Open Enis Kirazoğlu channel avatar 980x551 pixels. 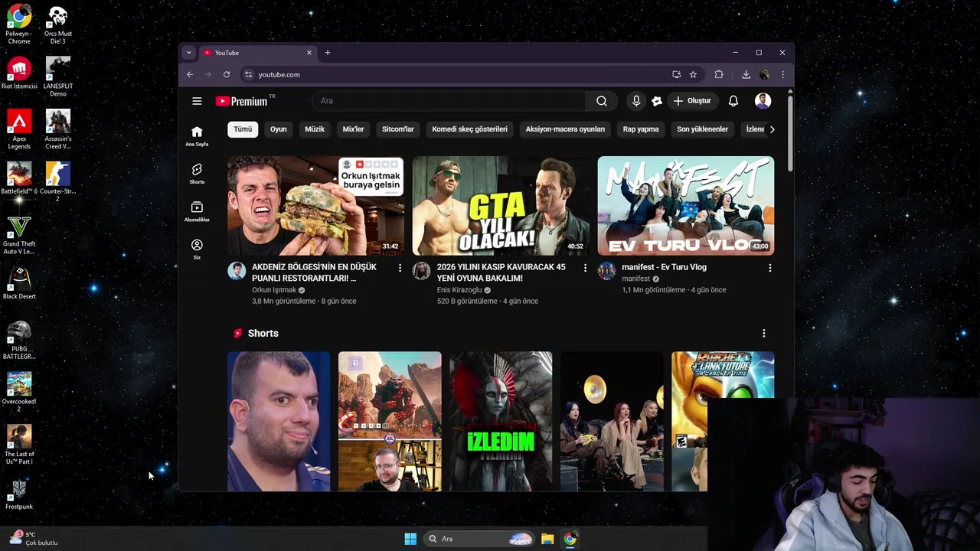[x=422, y=271]
